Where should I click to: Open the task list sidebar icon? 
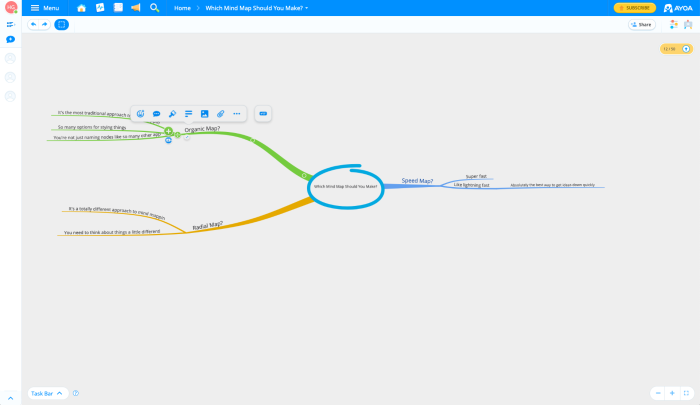coord(11,25)
